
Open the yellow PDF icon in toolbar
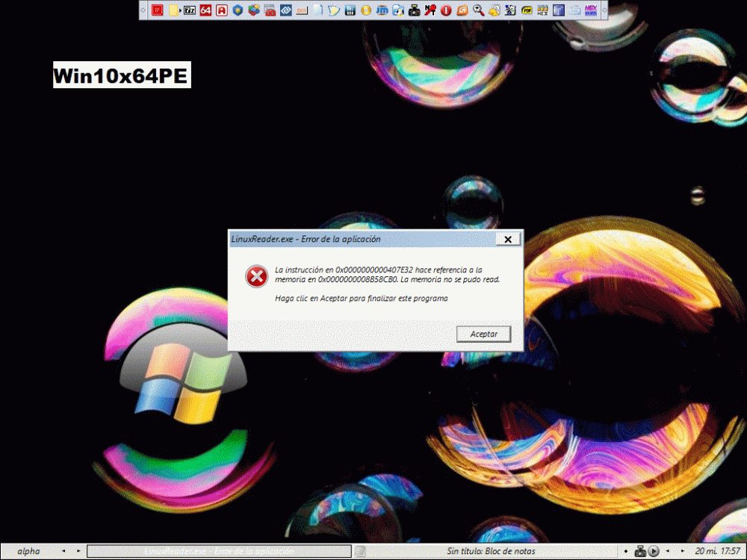coord(527,10)
